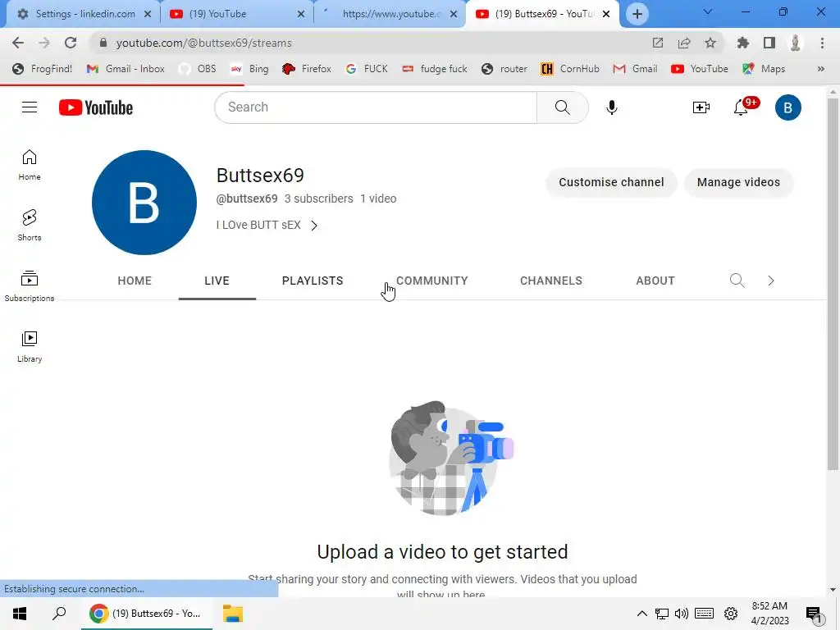Open the OBS bookmark
Viewport: 840px width, 630px height.
(199, 69)
